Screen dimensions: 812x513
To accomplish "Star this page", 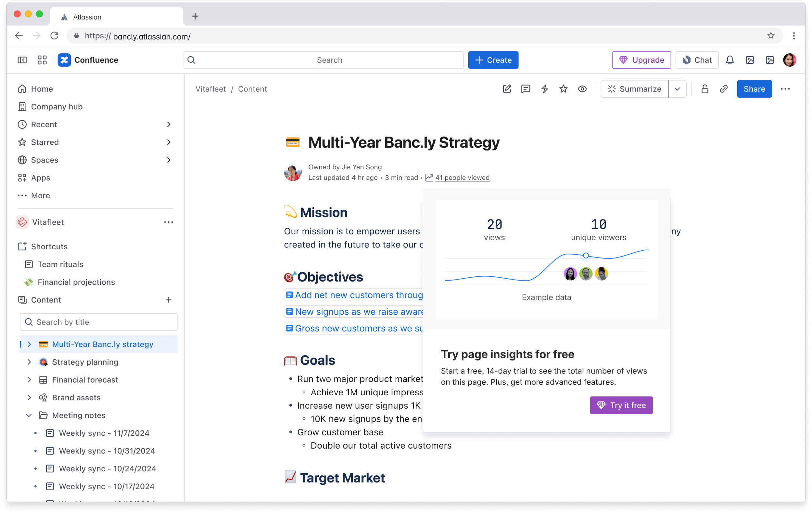I will coord(564,89).
